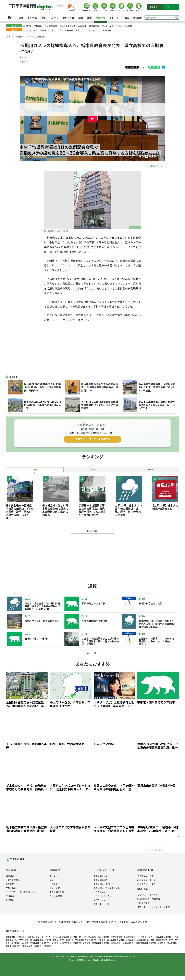The width and height of the screenshot is (185, 980).
Task: Select the 事件事故 menu item
Action: (32, 18)
